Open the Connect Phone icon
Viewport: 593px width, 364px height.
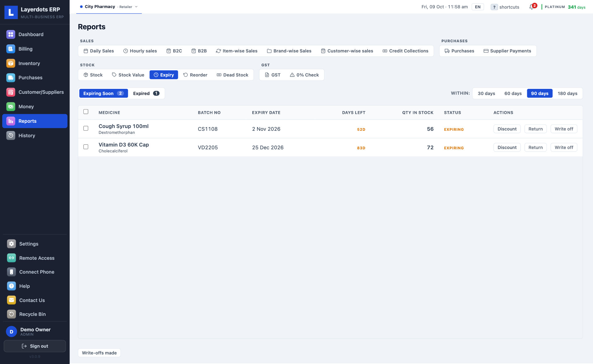pos(11,272)
